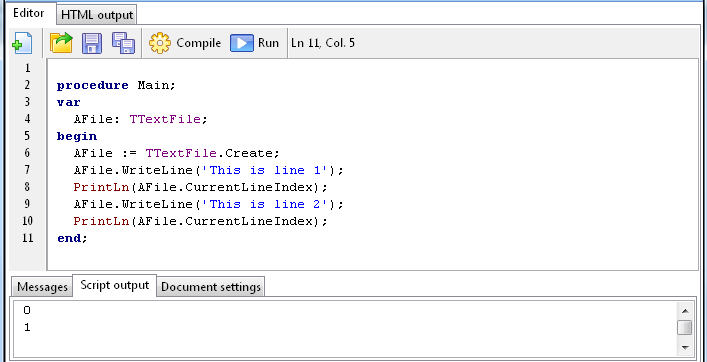Click PrintLn call on line 8
This screenshot has height=362, width=707.
(x=200, y=187)
